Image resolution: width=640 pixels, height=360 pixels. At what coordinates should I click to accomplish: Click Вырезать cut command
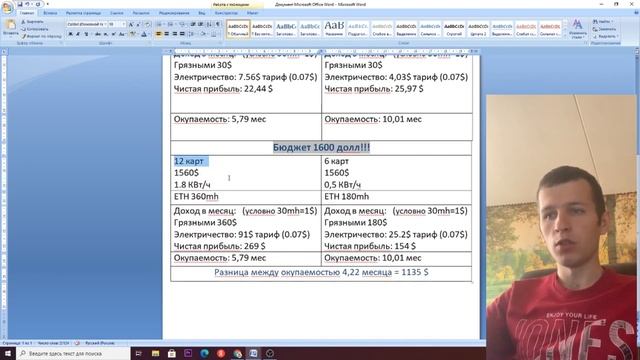pyautogui.click(x=33, y=22)
